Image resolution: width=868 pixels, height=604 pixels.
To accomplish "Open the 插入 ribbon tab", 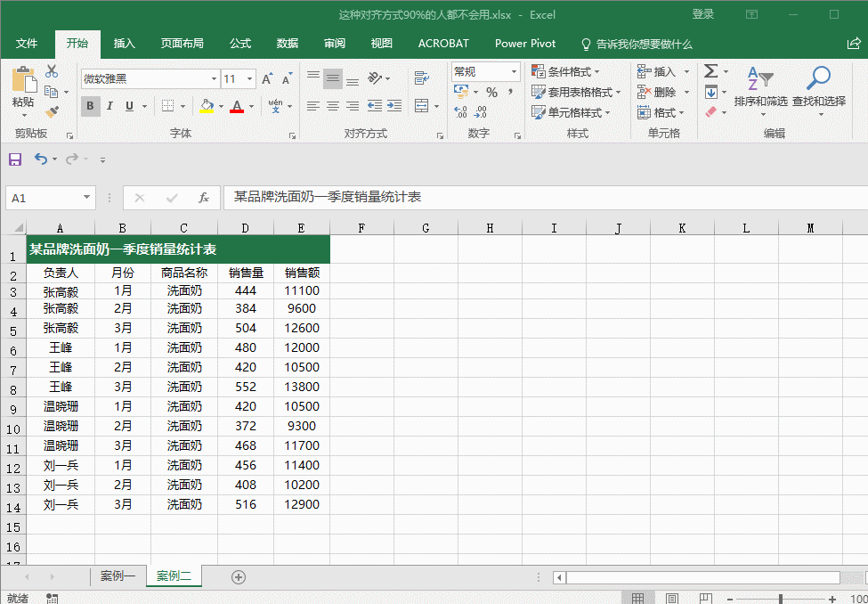I will click(x=124, y=44).
